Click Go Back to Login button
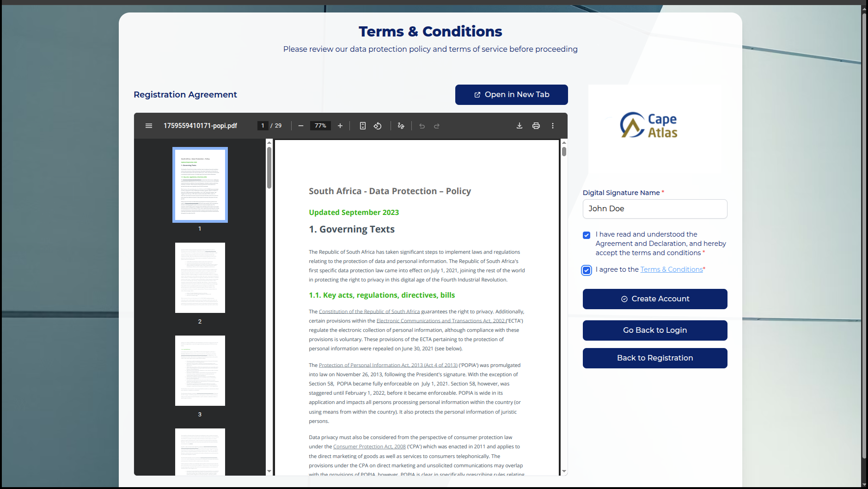This screenshot has width=868, height=489. 655,330
